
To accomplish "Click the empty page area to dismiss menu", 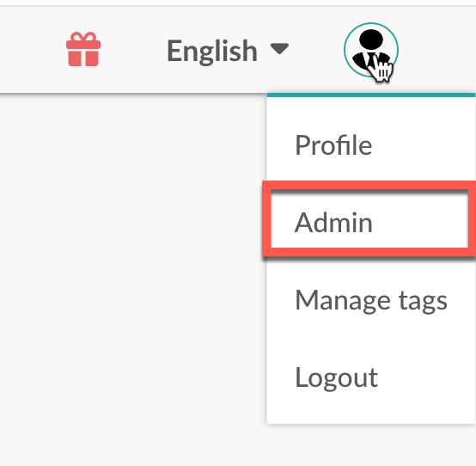I will coord(131,273).
